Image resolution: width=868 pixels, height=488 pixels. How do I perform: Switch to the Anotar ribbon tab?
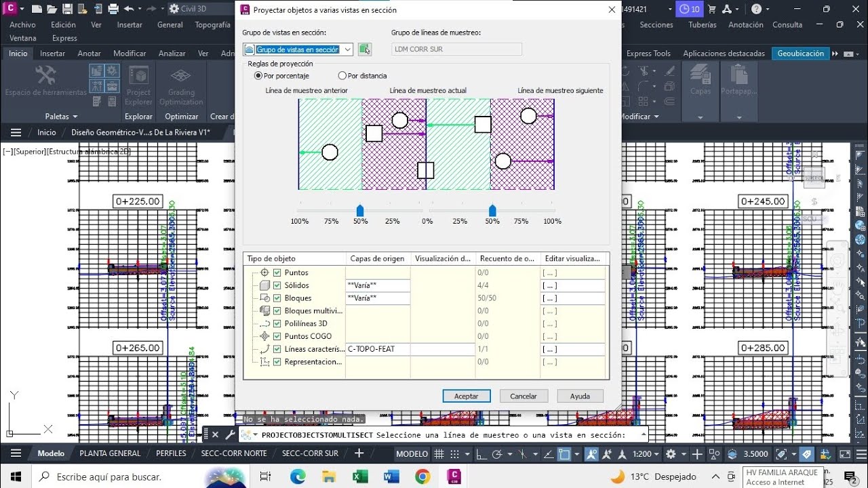click(x=89, y=54)
